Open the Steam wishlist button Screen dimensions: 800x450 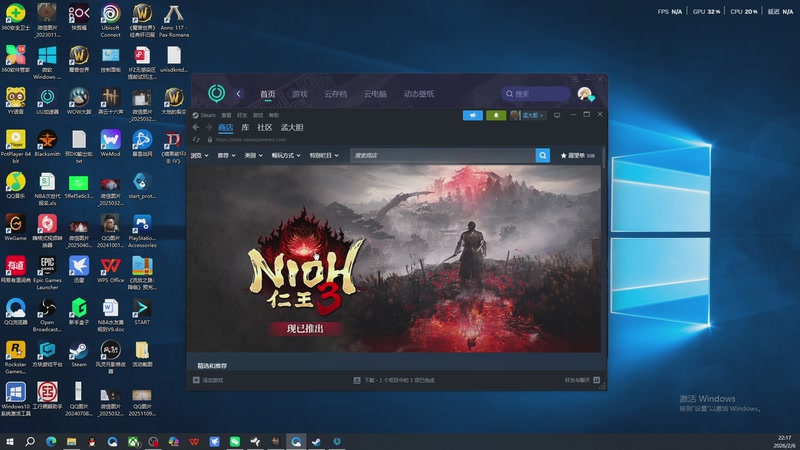[x=578, y=155]
